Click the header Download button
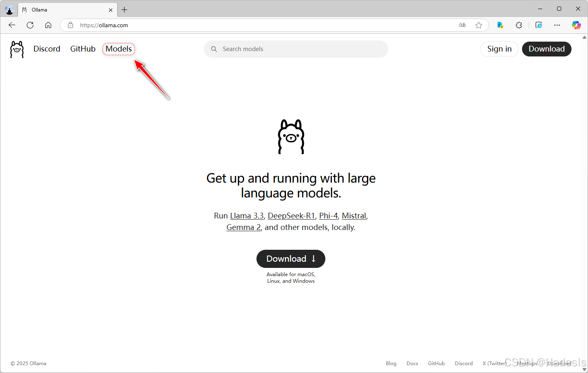 tap(547, 49)
